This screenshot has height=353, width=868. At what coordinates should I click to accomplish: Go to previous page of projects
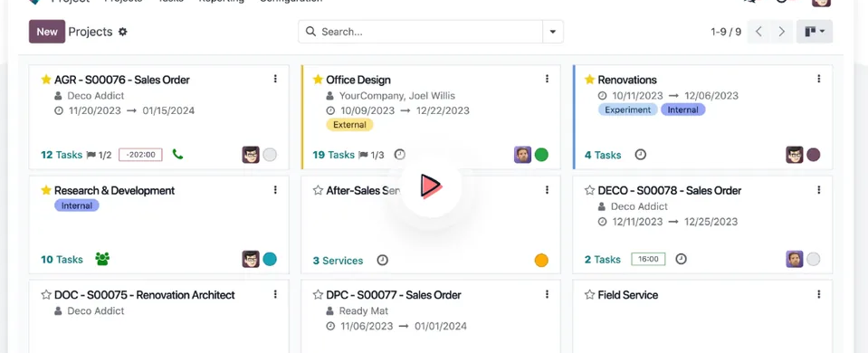(759, 32)
